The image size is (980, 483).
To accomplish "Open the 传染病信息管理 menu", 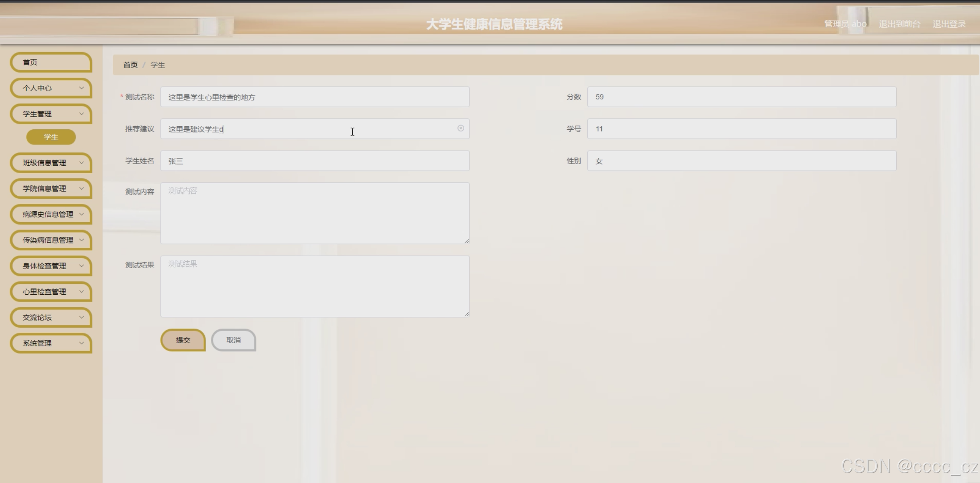I will (x=51, y=240).
